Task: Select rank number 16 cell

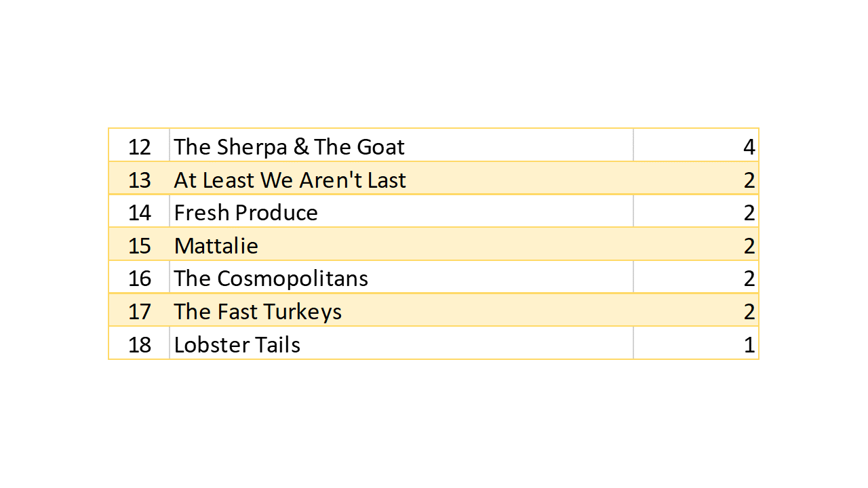Action: (x=140, y=279)
